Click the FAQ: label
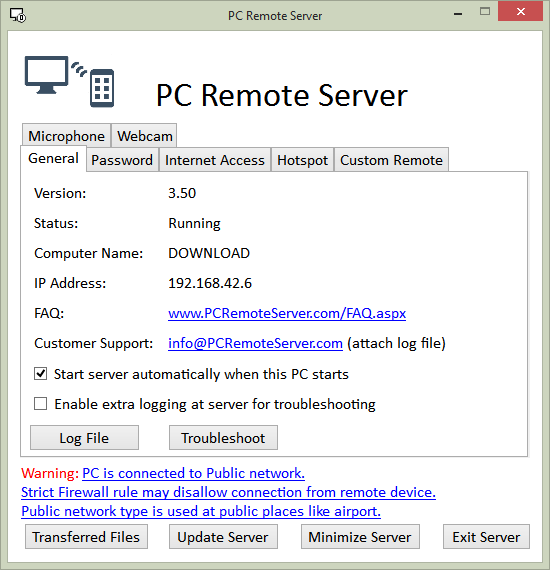The image size is (550, 570). (x=49, y=313)
